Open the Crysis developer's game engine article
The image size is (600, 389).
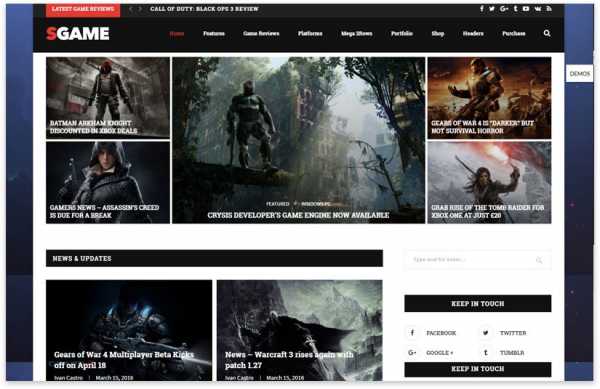pos(298,215)
